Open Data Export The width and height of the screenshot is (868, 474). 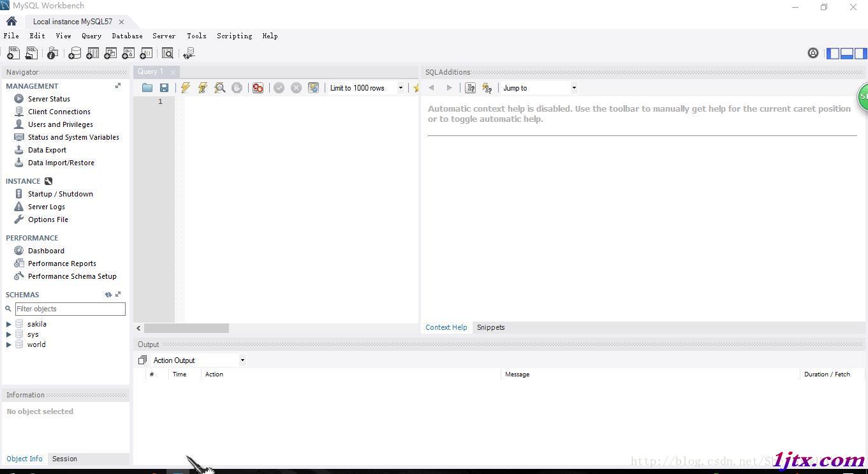(x=47, y=150)
